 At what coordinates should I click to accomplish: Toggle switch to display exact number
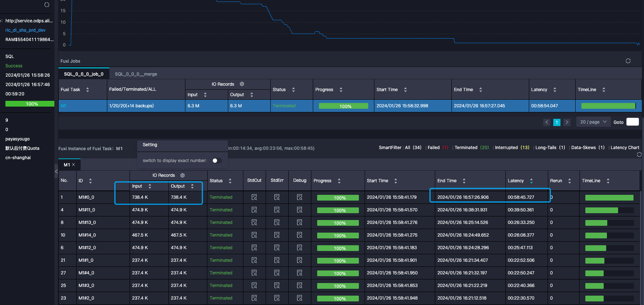217,161
